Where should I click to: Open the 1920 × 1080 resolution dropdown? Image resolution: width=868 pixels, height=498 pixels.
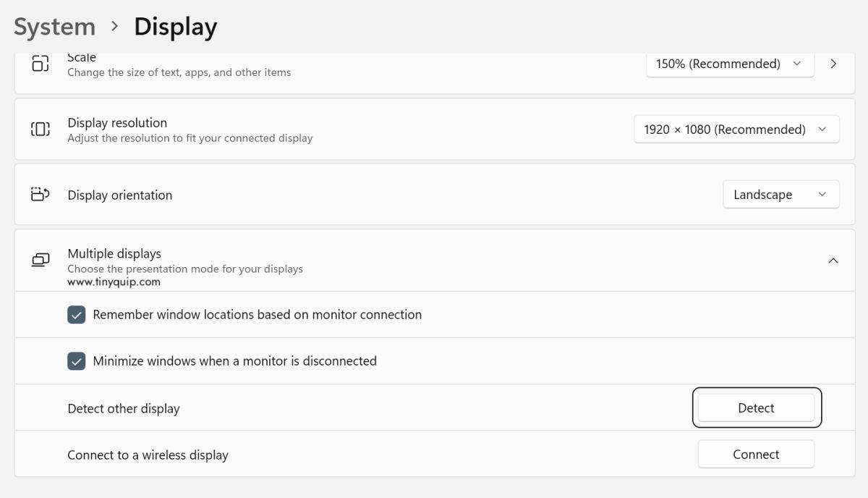736,130
